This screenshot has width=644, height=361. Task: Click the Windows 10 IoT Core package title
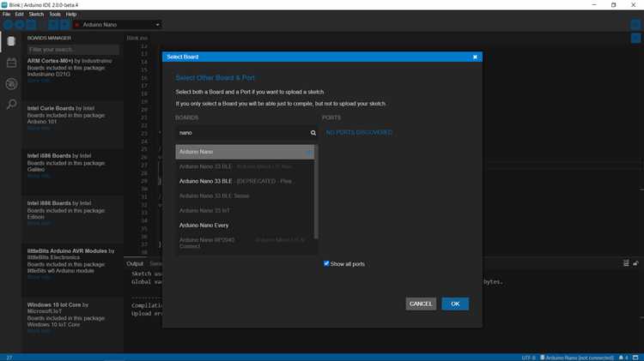click(54, 304)
